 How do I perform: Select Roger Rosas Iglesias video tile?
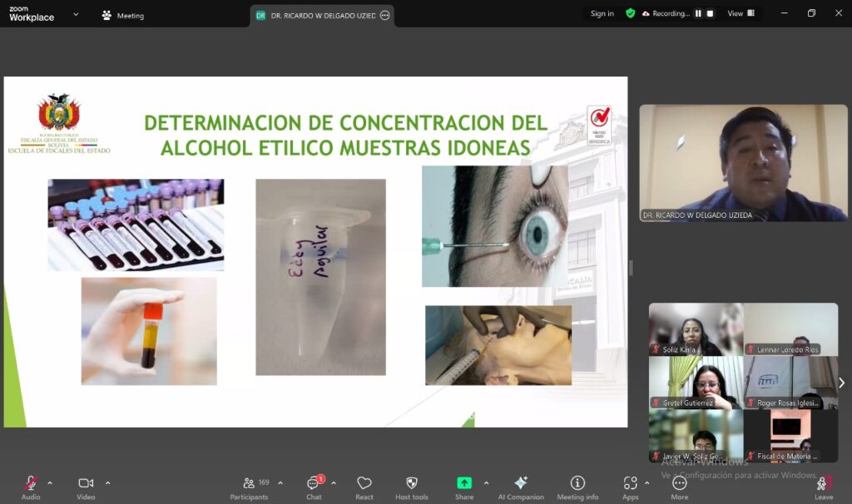tap(790, 383)
